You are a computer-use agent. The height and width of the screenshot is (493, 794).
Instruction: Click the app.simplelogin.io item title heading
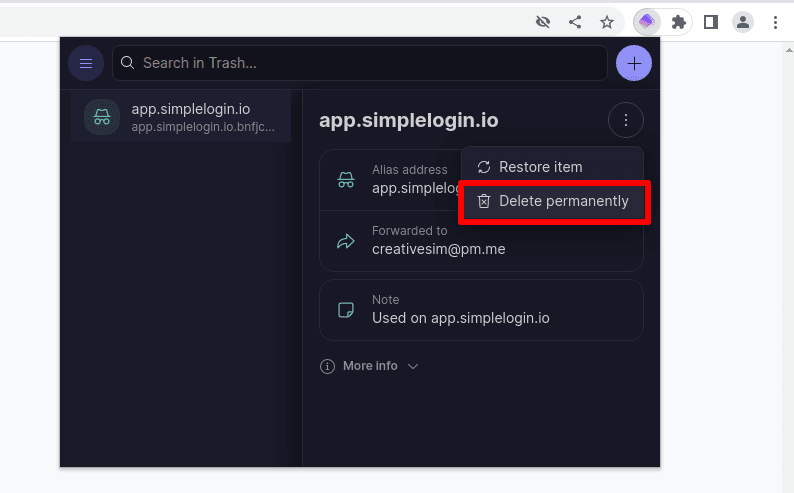tap(409, 120)
